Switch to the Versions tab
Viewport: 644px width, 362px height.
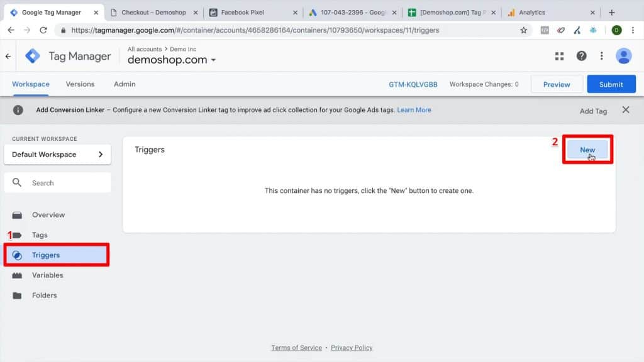80,84
